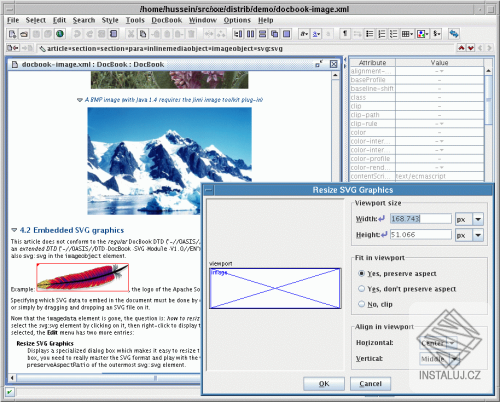Click the two vertical columns layout icon

coord(250,34)
